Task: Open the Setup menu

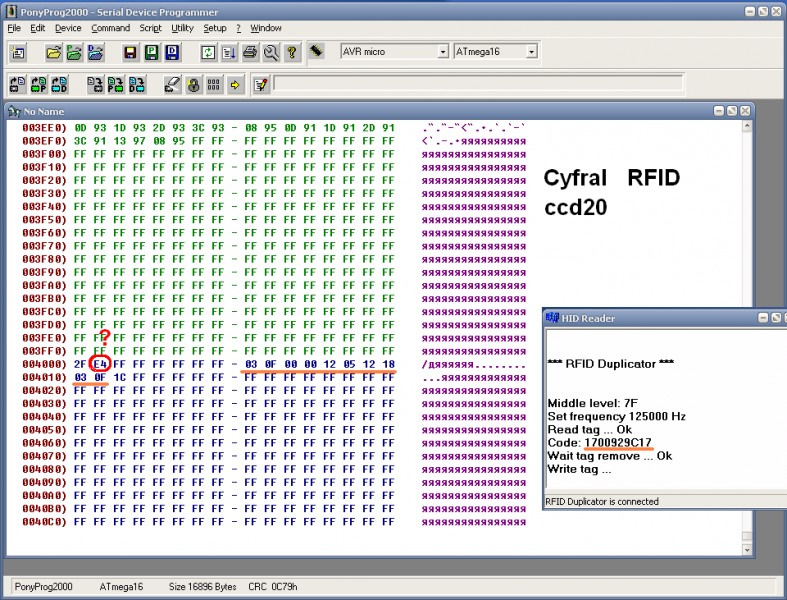Action: click(x=214, y=28)
